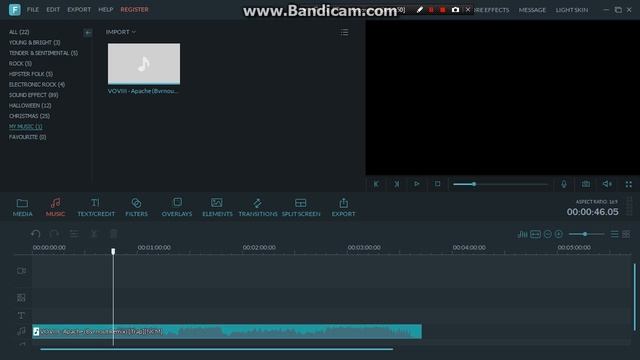
Task: Toggle fullscreen preview
Action: click(x=629, y=184)
